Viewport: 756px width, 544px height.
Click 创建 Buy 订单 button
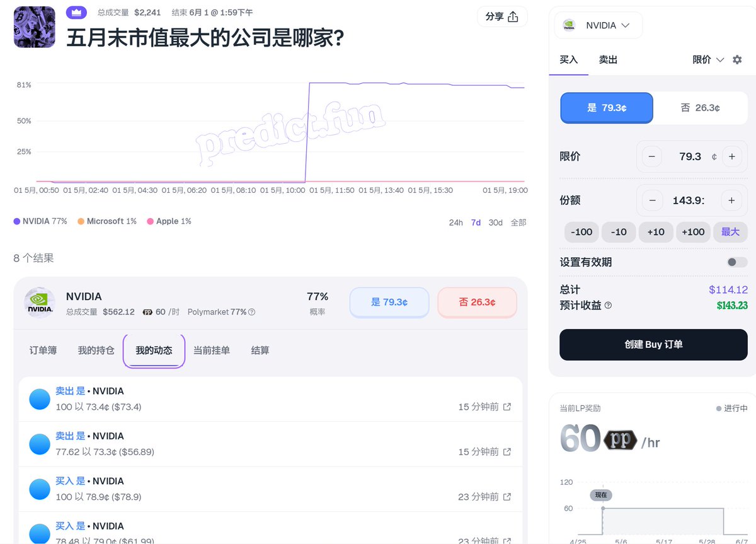[x=653, y=345]
